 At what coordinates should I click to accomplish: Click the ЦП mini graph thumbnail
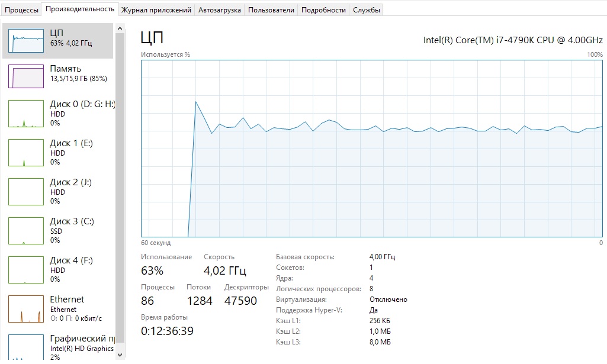26,41
